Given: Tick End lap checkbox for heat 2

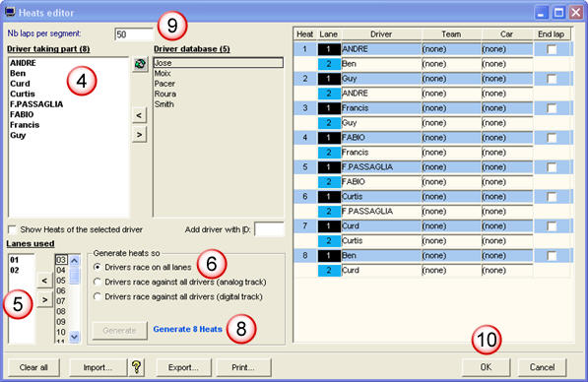Looking at the screenshot, I should pyautogui.click(x=552, y=79).
